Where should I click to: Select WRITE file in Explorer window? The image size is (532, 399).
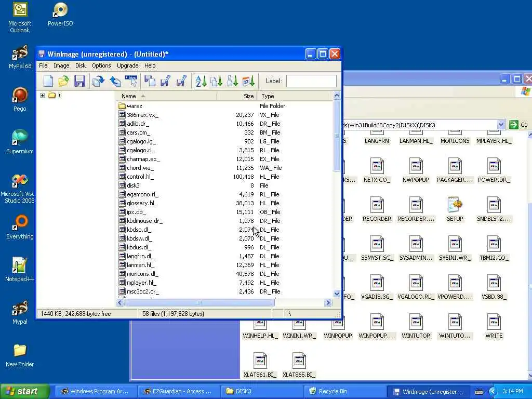[x=494, y=326]
